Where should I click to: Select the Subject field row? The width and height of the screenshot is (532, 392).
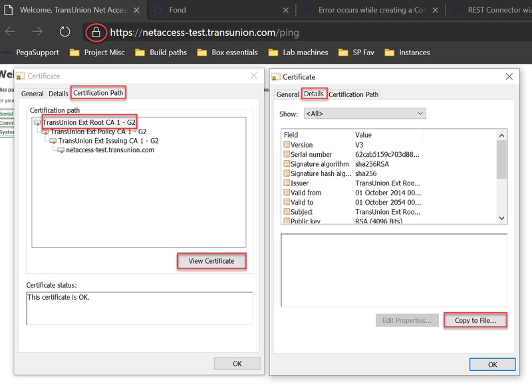pyautogui.click(x=388, y=212)
